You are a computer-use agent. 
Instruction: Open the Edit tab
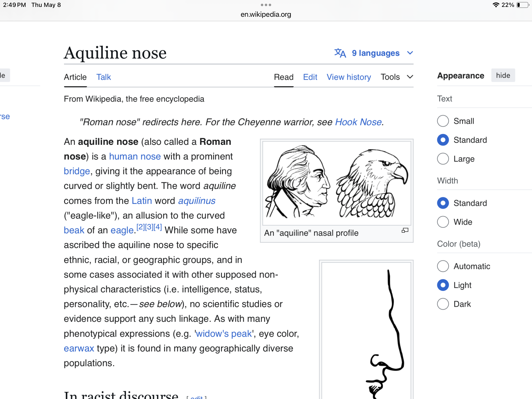click(x=310, y=77)
